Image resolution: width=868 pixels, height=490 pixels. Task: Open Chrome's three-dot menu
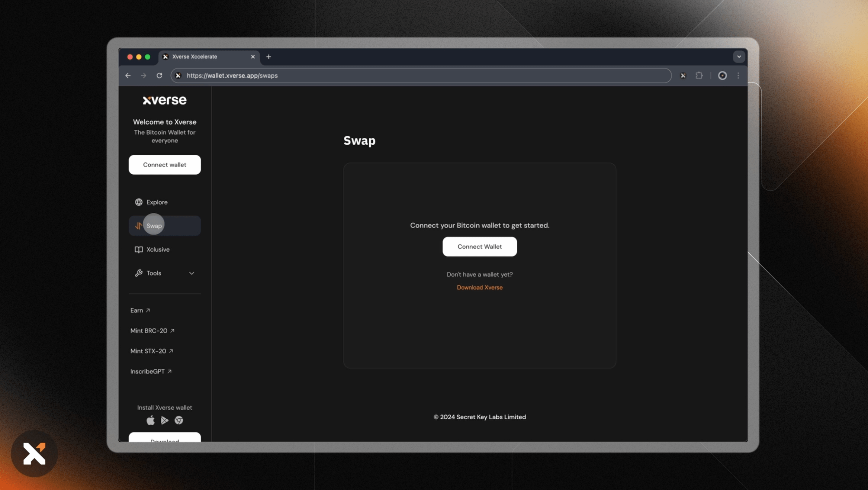point(738,76)
